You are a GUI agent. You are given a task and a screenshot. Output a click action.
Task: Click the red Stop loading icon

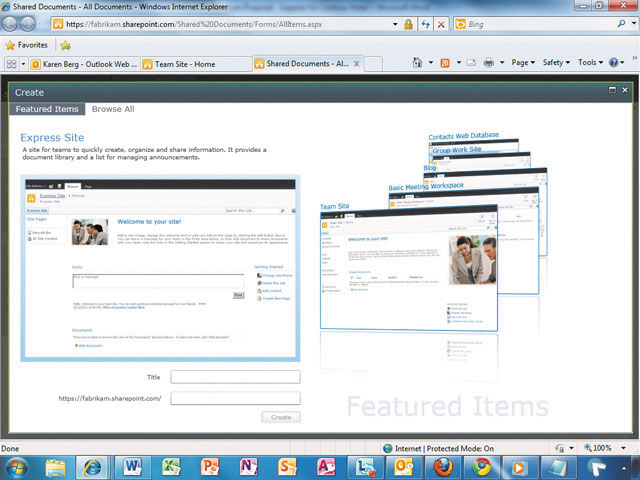click(x=441, y=24)
